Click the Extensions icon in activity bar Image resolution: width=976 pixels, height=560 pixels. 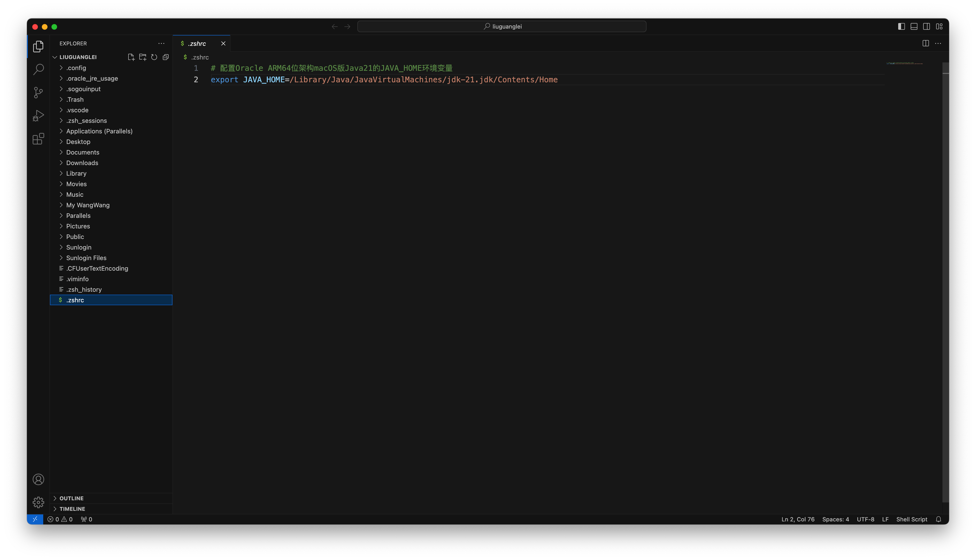coord(38,139)
